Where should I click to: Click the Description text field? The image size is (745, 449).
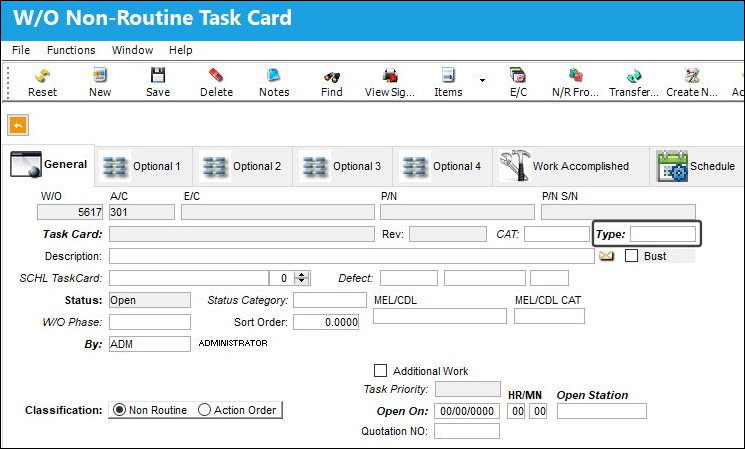[x=352, y=256]
